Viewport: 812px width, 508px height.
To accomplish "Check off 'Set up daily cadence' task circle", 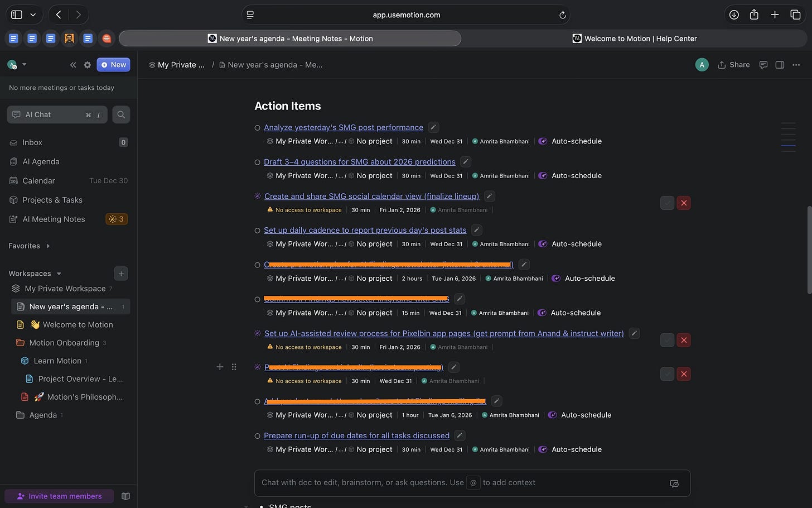I will pyautogui.click(x=258, y=231).
